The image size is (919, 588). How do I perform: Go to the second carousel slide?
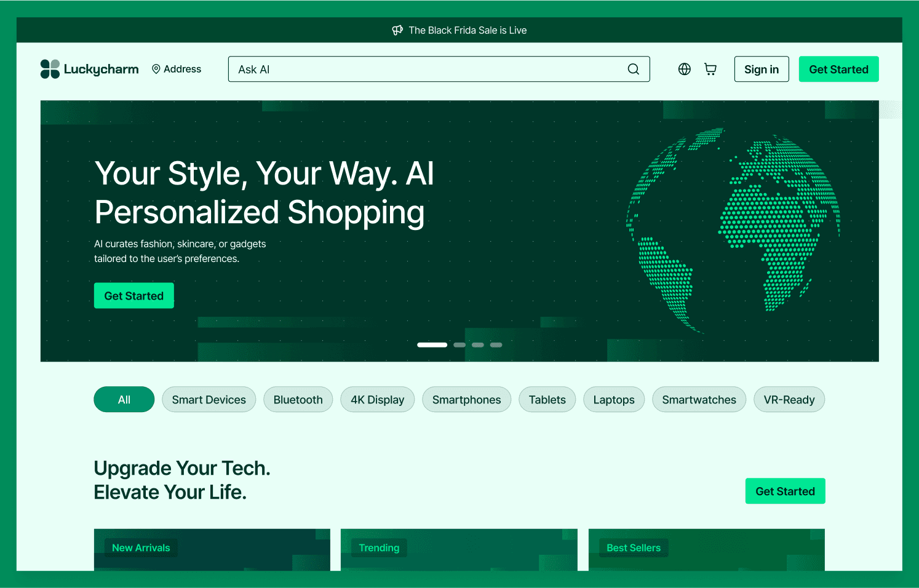point(459,345)
